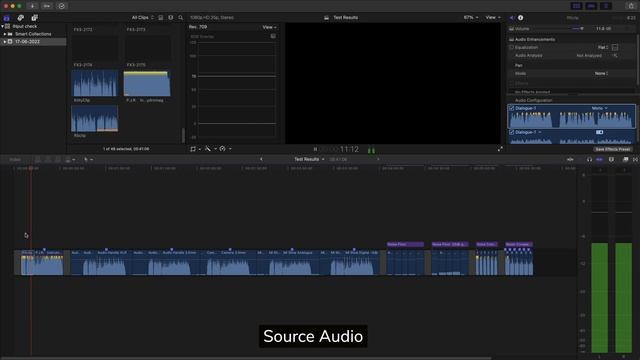Open the Mono channel configuration dropdown

[600, 108]
